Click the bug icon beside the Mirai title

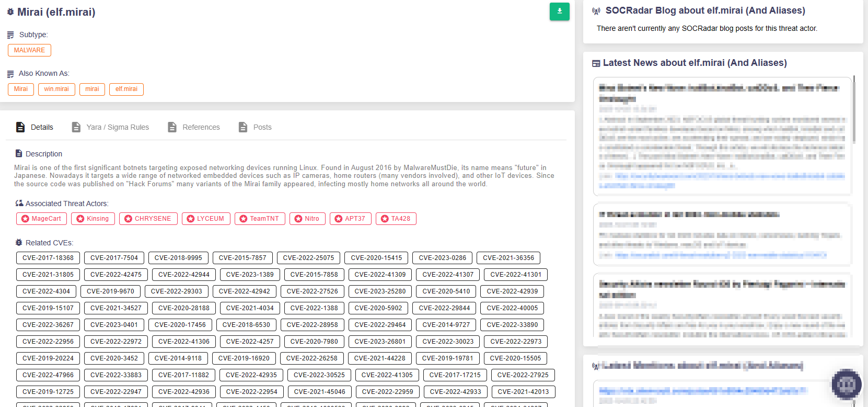coord(10,12)
